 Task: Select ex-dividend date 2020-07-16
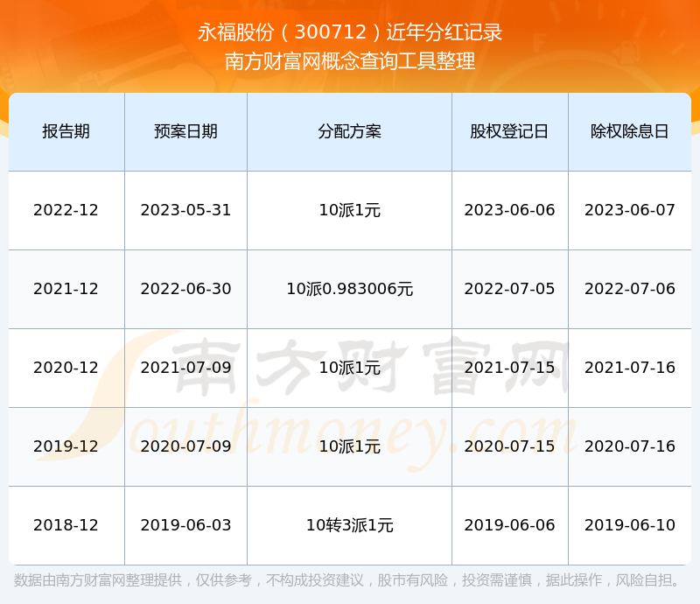(629, 446)
